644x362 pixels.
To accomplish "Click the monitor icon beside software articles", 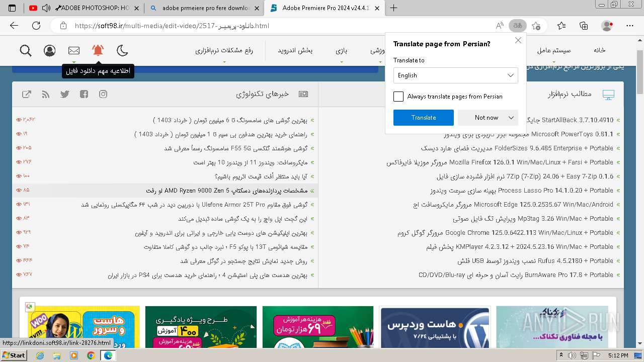I will (608, 95).
